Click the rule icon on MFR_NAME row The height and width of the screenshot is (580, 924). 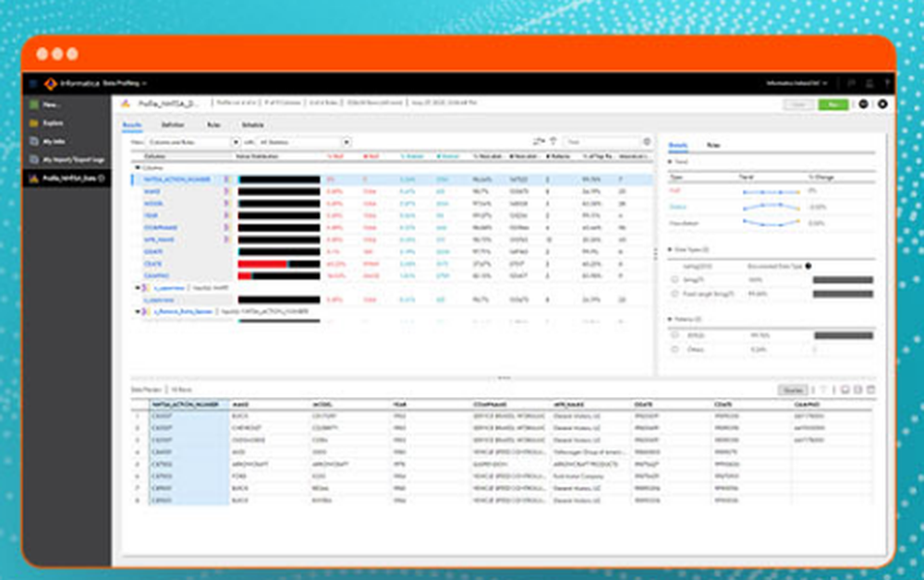(226, 239)
